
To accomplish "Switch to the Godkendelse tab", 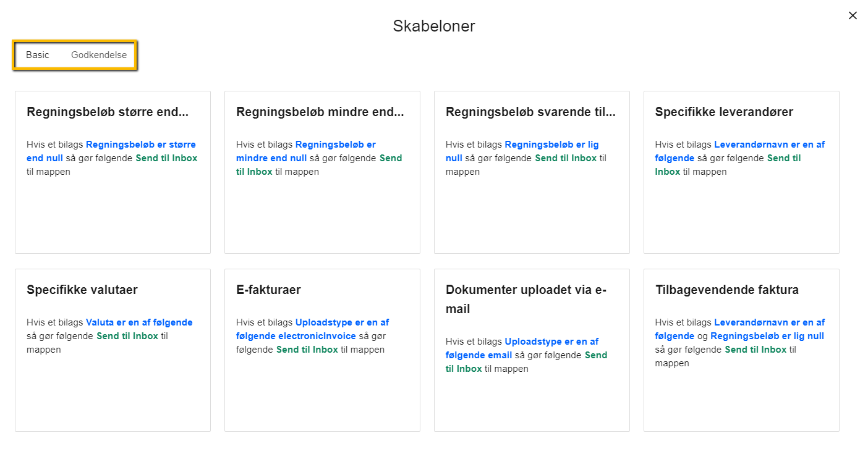I will click(98, 55).
